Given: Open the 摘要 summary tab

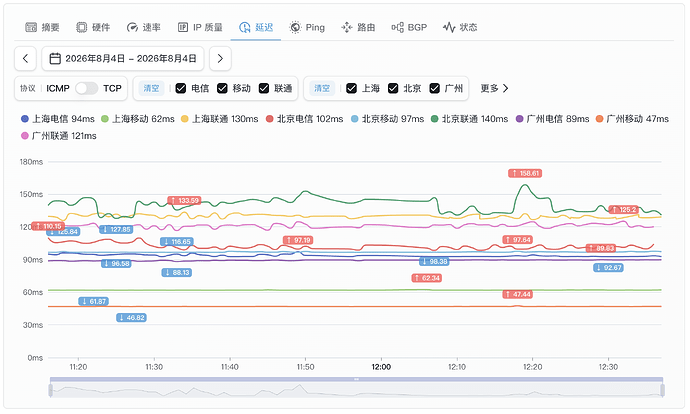Looking at the screenshot, I should click(x=42, y=27).
